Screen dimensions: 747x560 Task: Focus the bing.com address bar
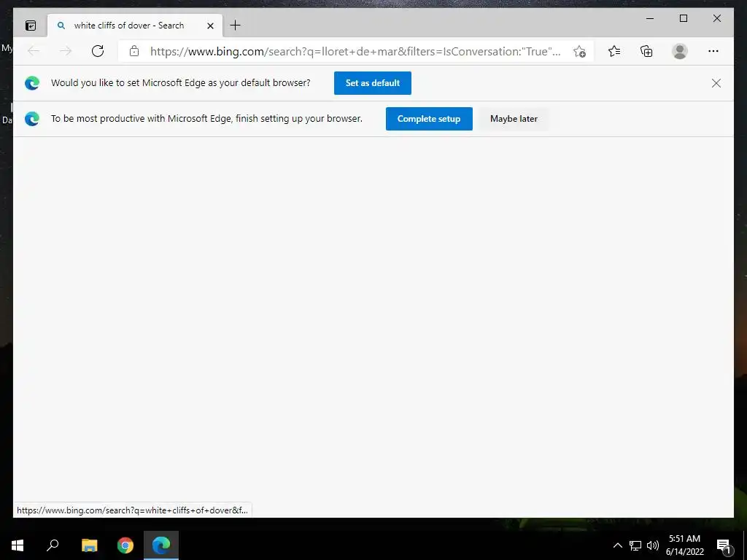point(355,52)
